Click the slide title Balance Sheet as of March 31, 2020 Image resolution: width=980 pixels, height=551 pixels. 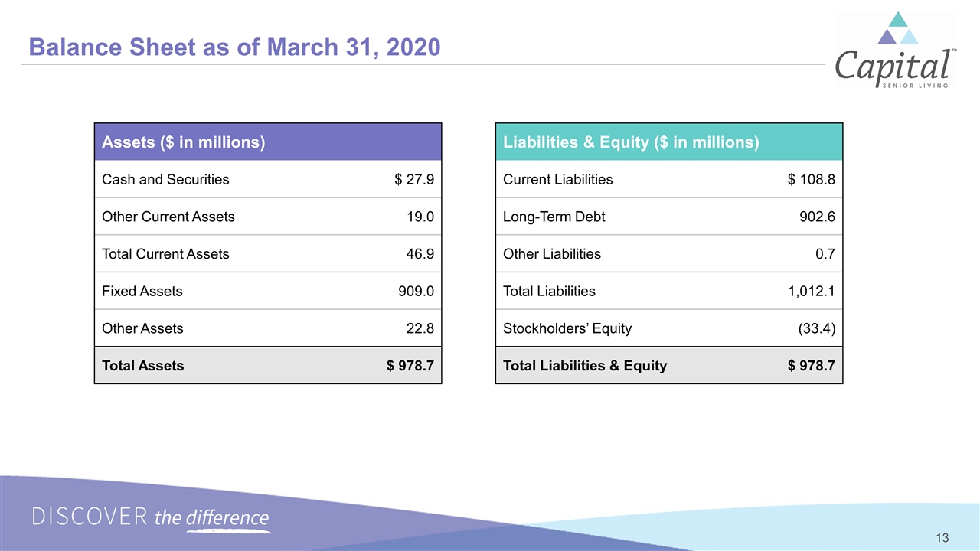click(x=234, y=47)
